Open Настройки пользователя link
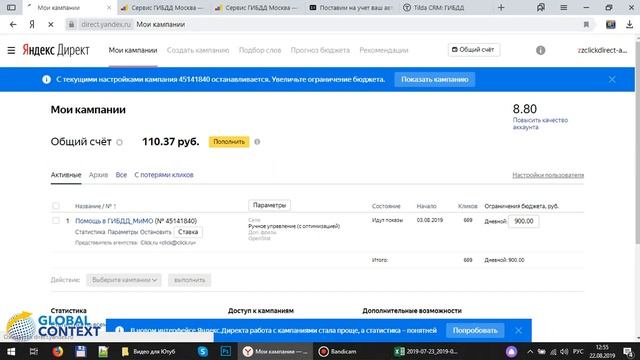This screenshot has height=360, width=640. click(548, 175)
